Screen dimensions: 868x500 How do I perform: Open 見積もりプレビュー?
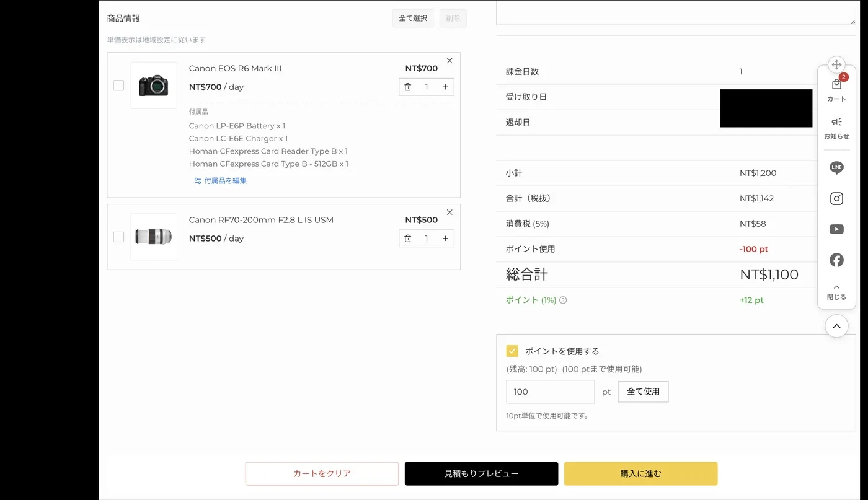(481, 473)
